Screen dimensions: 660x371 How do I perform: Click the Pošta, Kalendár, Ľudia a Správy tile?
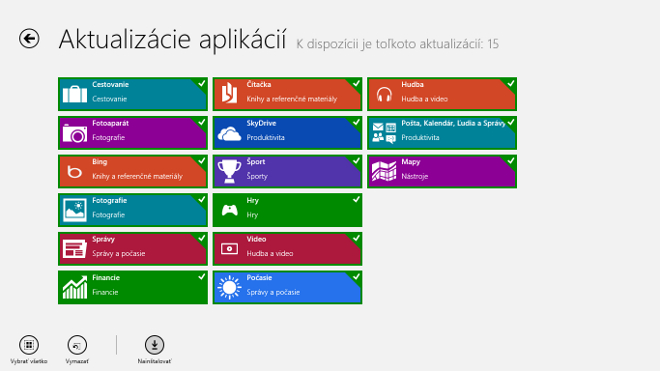pyautogui.click(x=442, y=133)
